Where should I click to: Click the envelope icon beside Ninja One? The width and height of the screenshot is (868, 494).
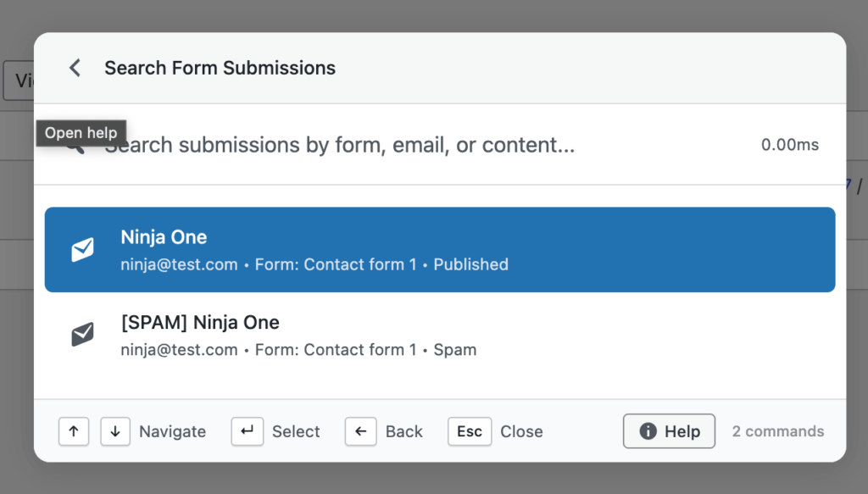click(x=81, y=249)
